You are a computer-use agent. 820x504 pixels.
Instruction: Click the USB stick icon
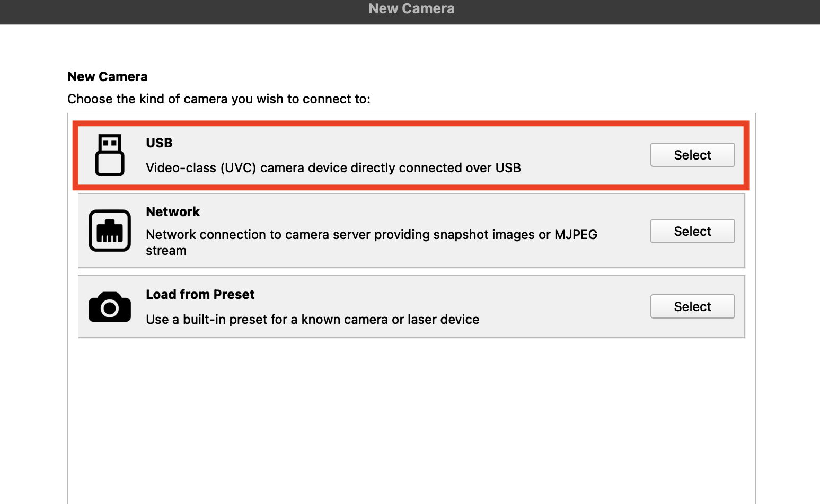pos(110,155)
